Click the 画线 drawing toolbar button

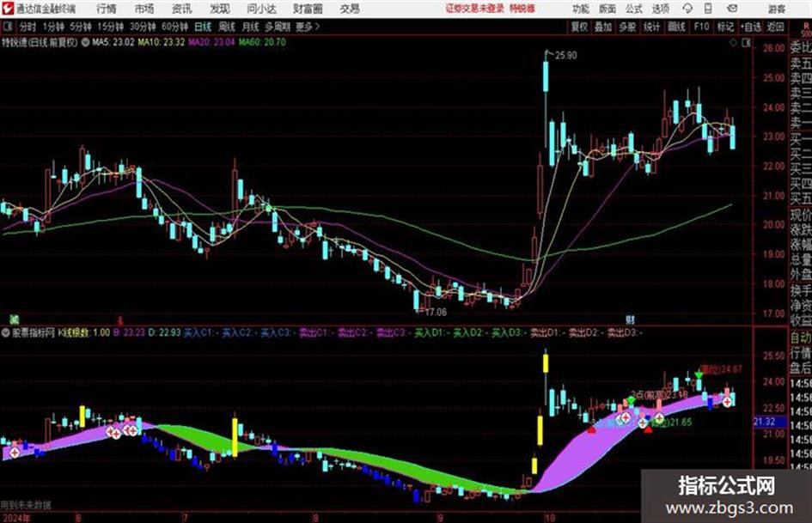676,27
